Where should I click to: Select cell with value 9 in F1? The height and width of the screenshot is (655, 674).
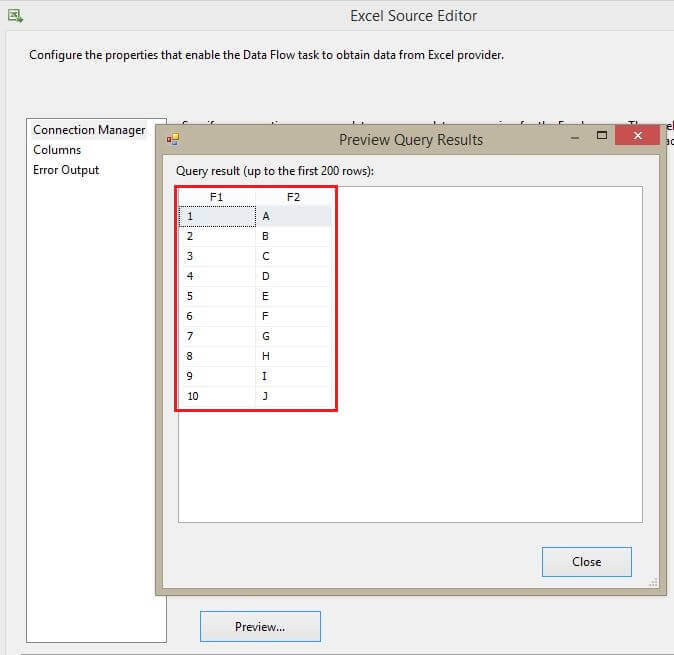(217, 376)
